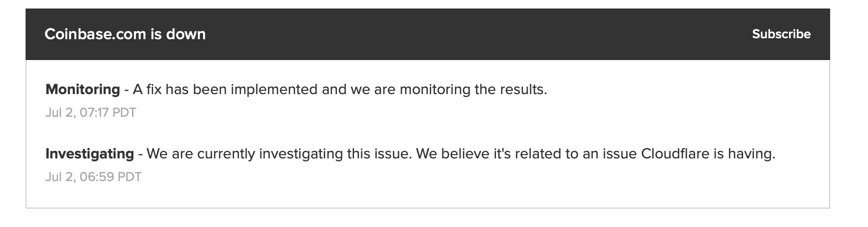
Task: Select the "Jul 2, 06:59 PDT" timestamp
Action: coord(93,177)
